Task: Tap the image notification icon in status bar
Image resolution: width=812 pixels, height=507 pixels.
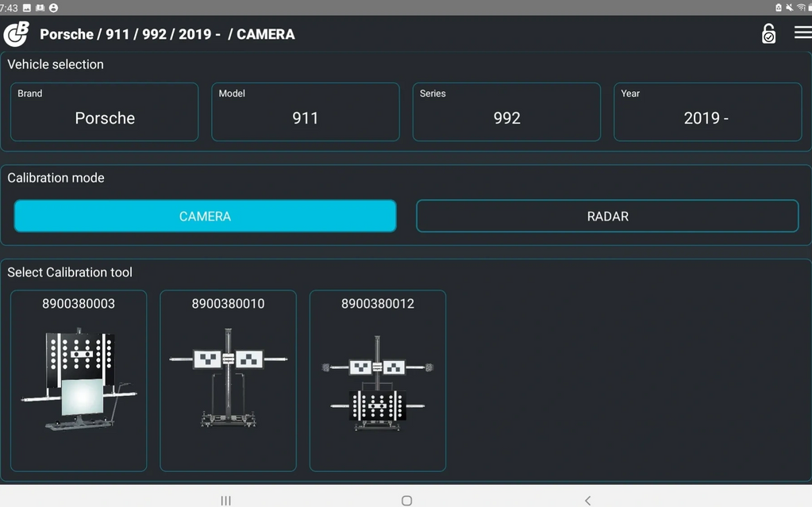Action: 27,8
